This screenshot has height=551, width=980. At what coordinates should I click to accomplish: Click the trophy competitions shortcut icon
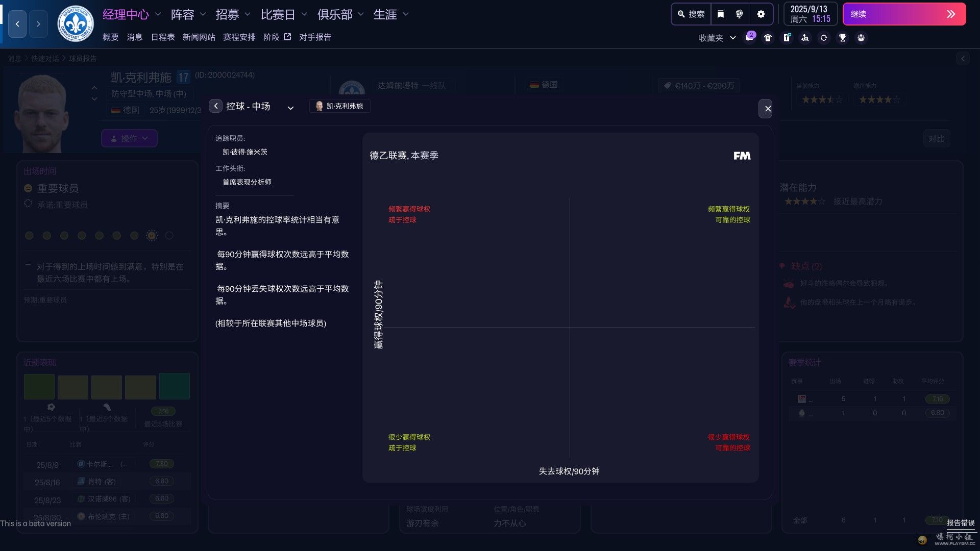pos(842,38)
